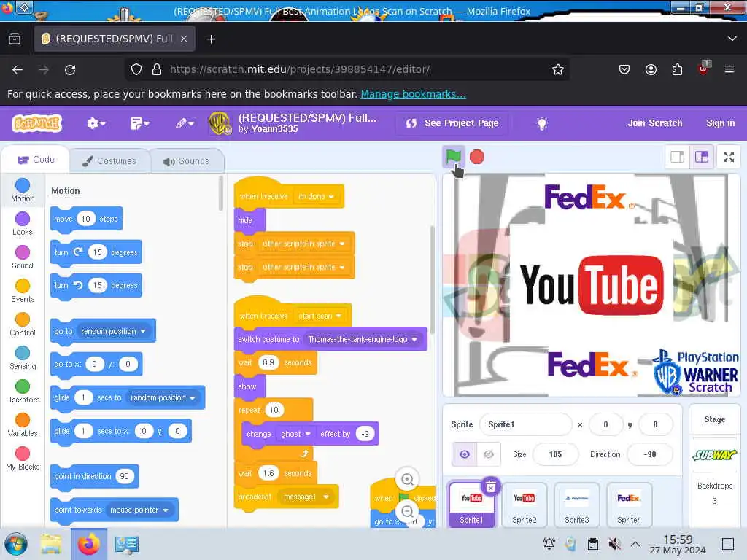The width and height of the screenshot is (747, 560).
Task: Open the Windows Start menu
Action: (16, 544)
